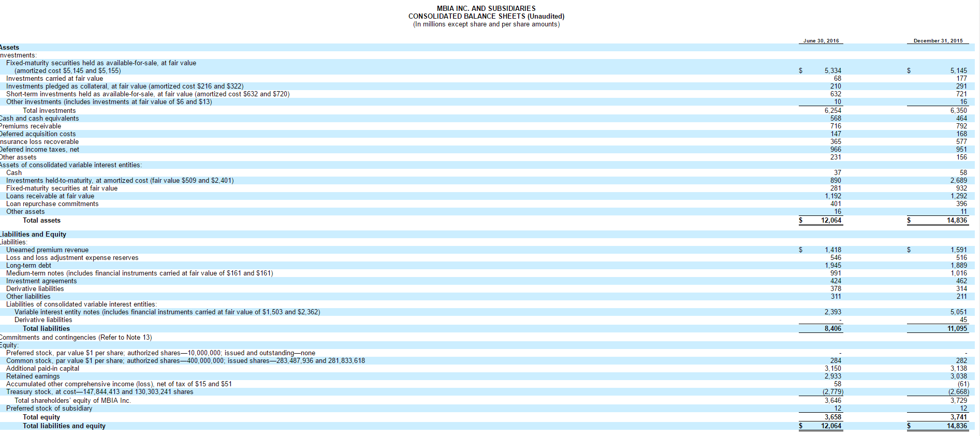
Task: Click the "Preferred stock, par value" line
Action: [x=160, y=353]
